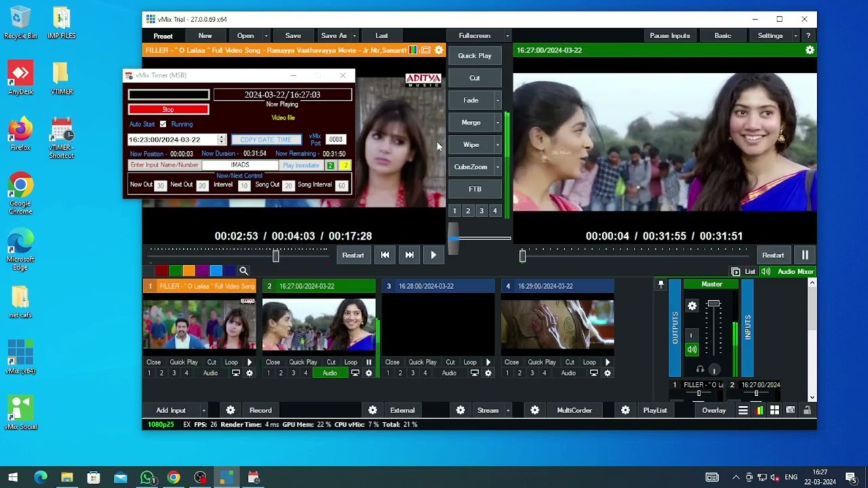The height and width of the screenshot is (488, 868).
Task: Click the help question mark icon
Action: click(808, 36)
